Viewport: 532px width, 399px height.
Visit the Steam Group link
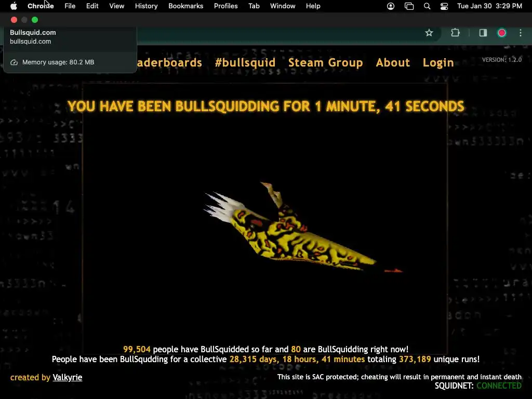click(x=325, y=63)
